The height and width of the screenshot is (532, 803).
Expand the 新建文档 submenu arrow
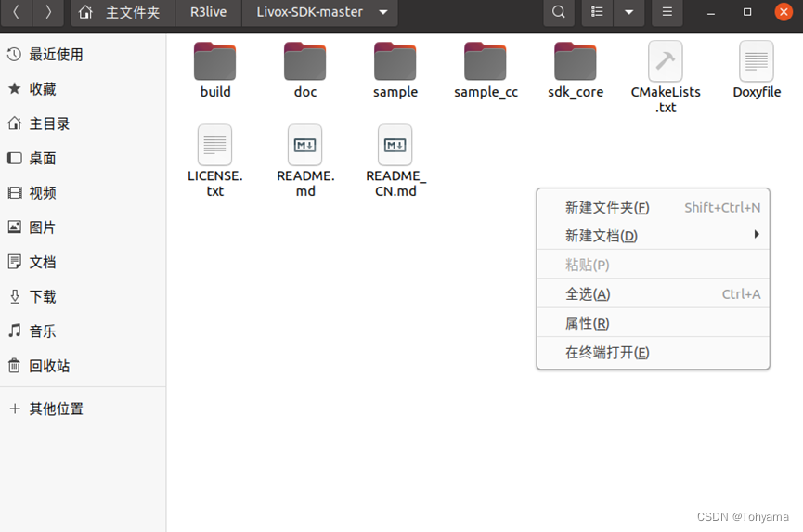coord(757,235)
